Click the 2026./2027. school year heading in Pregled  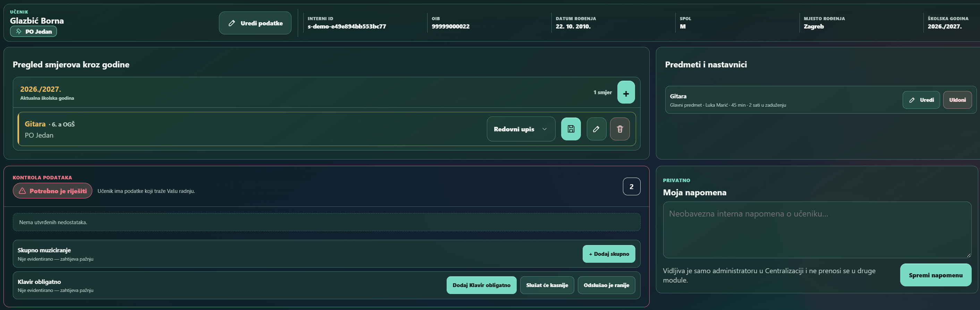[40, 89]
